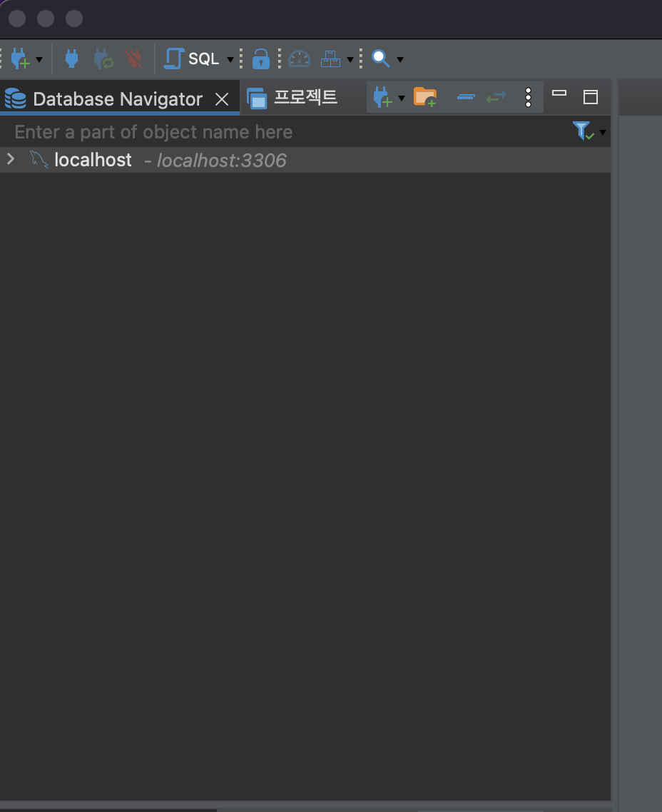The image size is (662, 812).
Task: Click the Reconnect plug icon with green arrows
Action: pyautogui.click(x=103, y=59)
